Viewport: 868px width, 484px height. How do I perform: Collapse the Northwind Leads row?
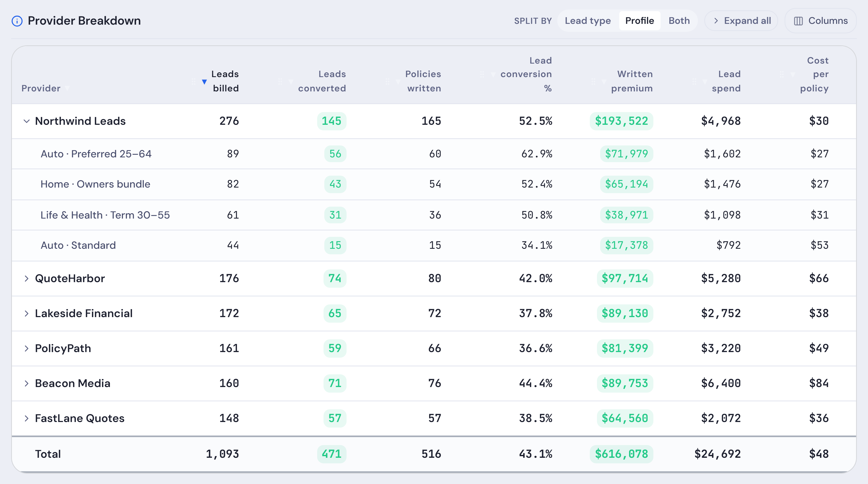coord(26,121)
